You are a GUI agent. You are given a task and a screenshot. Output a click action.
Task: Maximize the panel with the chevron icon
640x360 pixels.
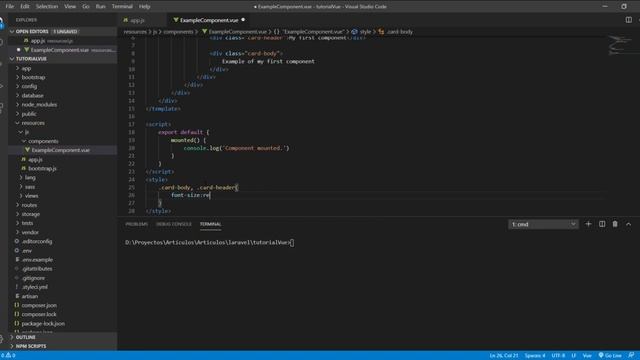click(629, 224)
